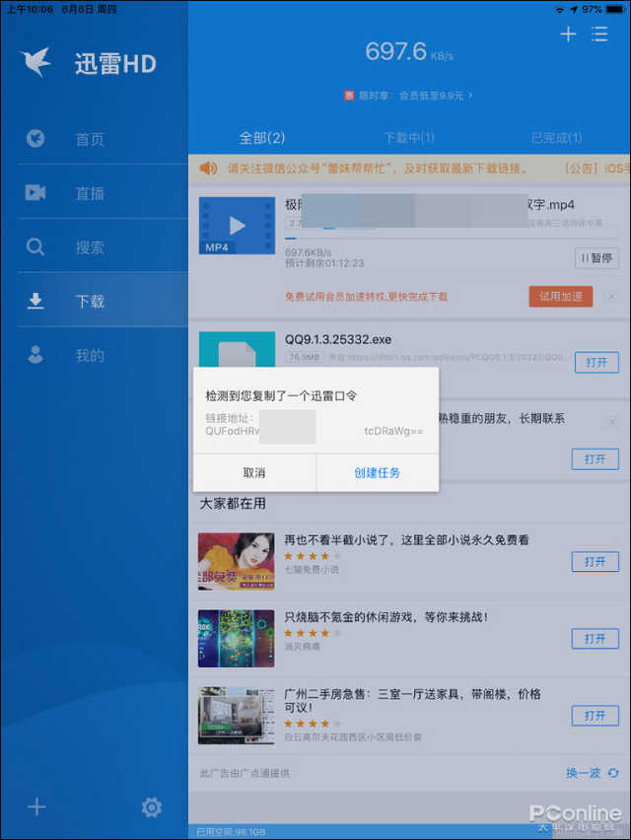Click the download arrow icon

click(35, 301)
